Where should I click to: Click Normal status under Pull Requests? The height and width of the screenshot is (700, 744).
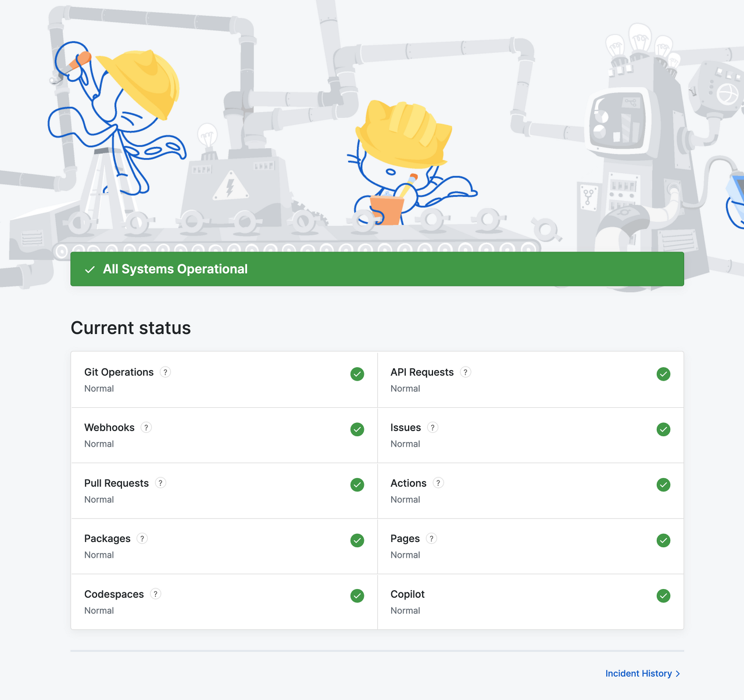pyautogui.click(x=99, y=500)
